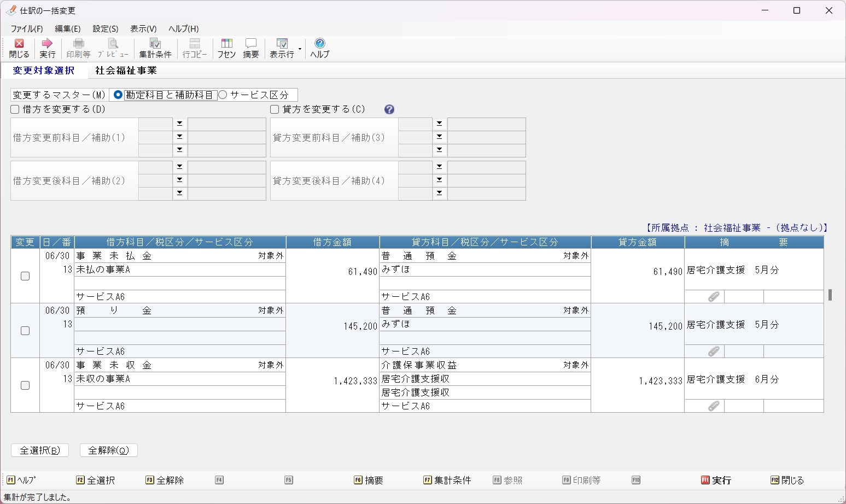
Task: Open first 借方変更前科目 dropdown arrow
Action: pyautogui.click(x=179, y=124)
